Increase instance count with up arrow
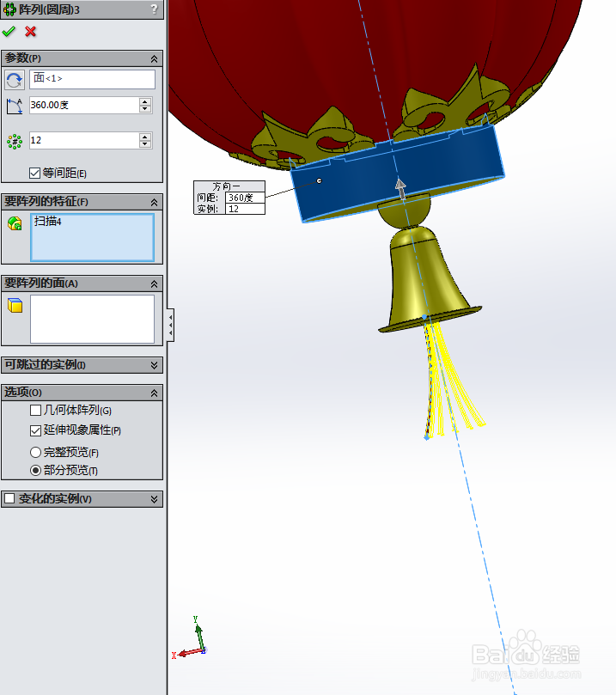The width and height of the screenshot is (616, 695). (x=145, y=137)
